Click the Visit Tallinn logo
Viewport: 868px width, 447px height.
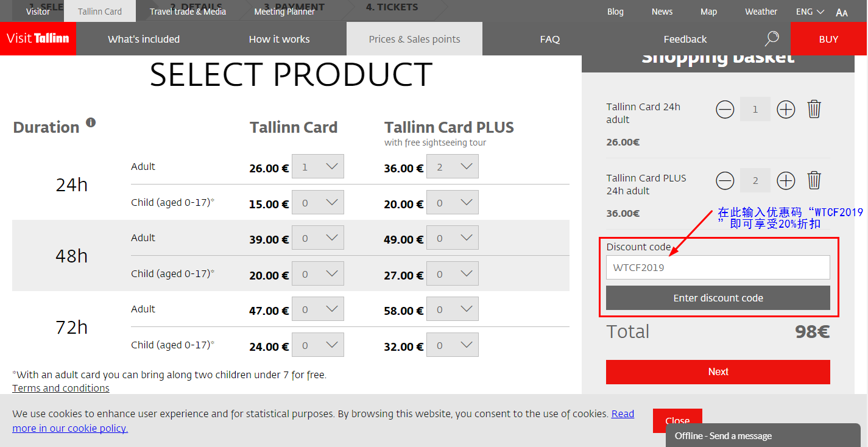coord(38,38)
